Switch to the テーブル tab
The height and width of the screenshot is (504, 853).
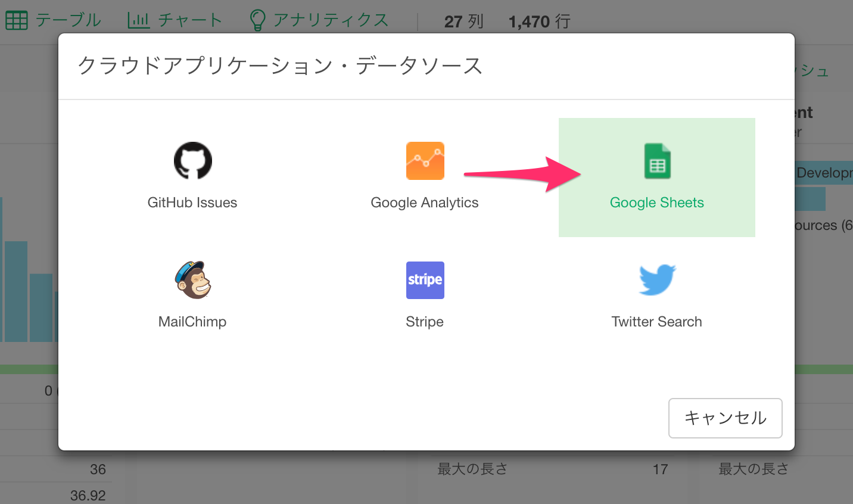pos(54,21)
